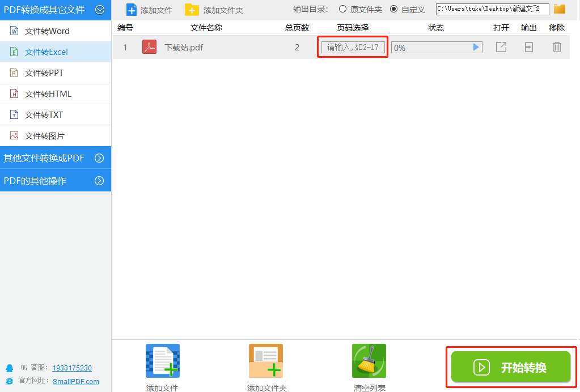Choose 文件转Word in the sidebar
The height and width of the screenshot is (392, 580).
coord(56,31)
